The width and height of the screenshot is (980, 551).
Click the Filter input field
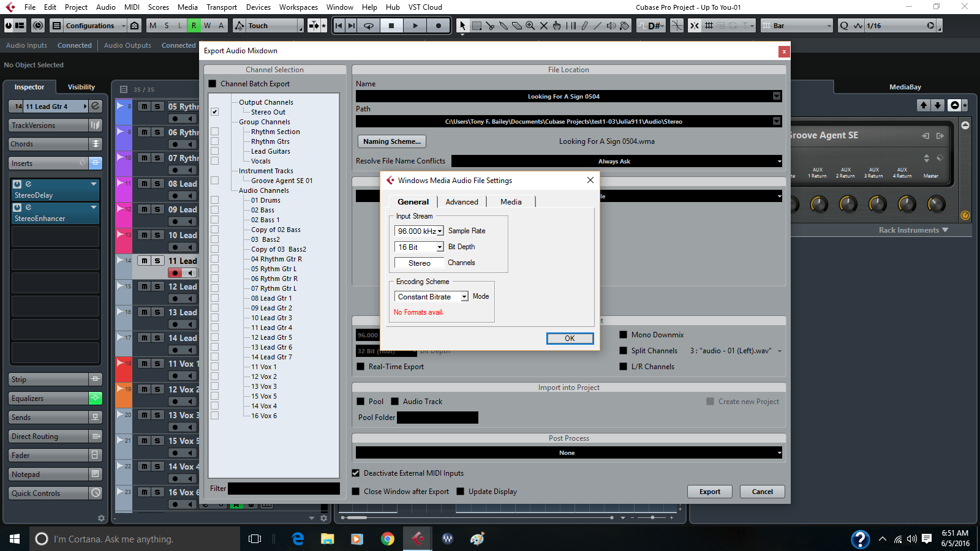[284, 489]
